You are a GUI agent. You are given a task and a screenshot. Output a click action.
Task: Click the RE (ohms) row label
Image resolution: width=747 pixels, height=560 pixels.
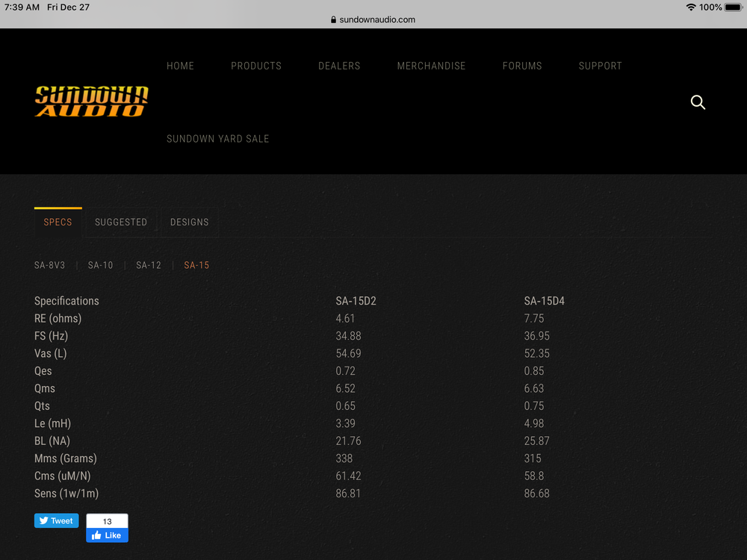pyautogui.click(x=58, y=319)
